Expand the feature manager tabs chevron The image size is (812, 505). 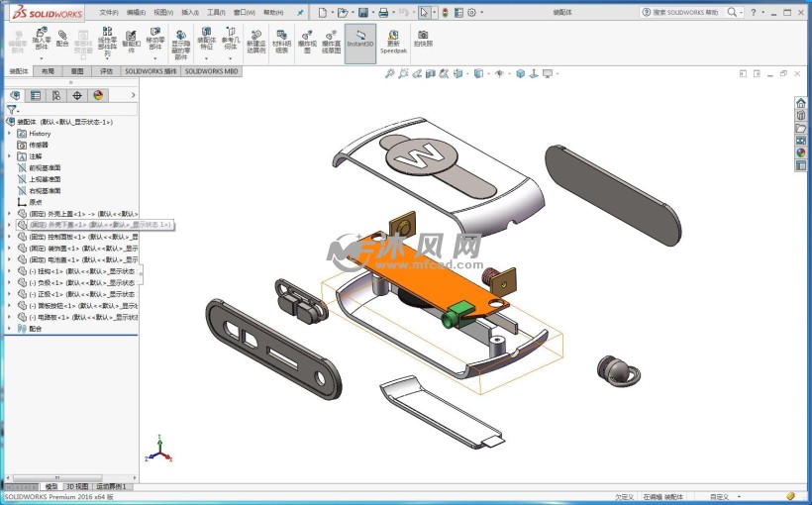pyautogui.click(x=133, y=95)
